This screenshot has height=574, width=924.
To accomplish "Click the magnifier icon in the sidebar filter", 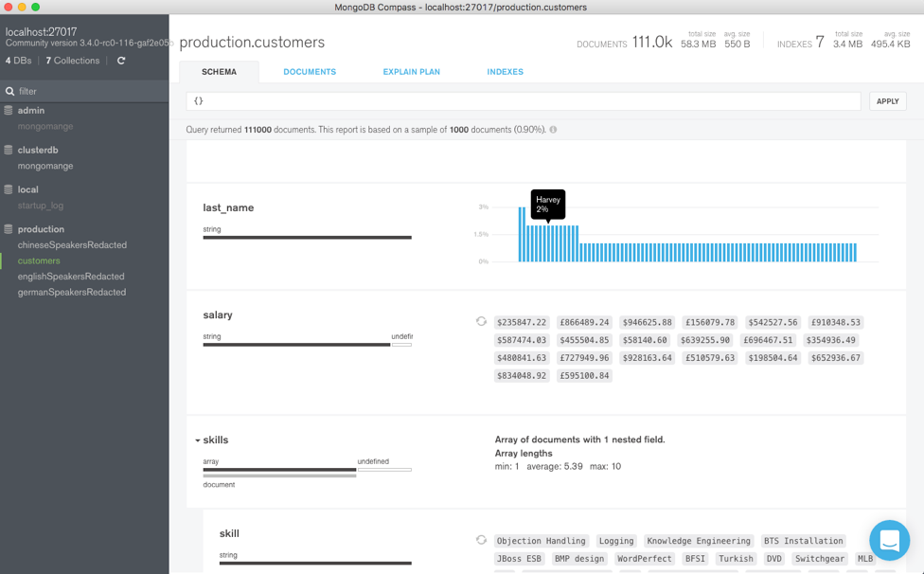I will [10, 91].
